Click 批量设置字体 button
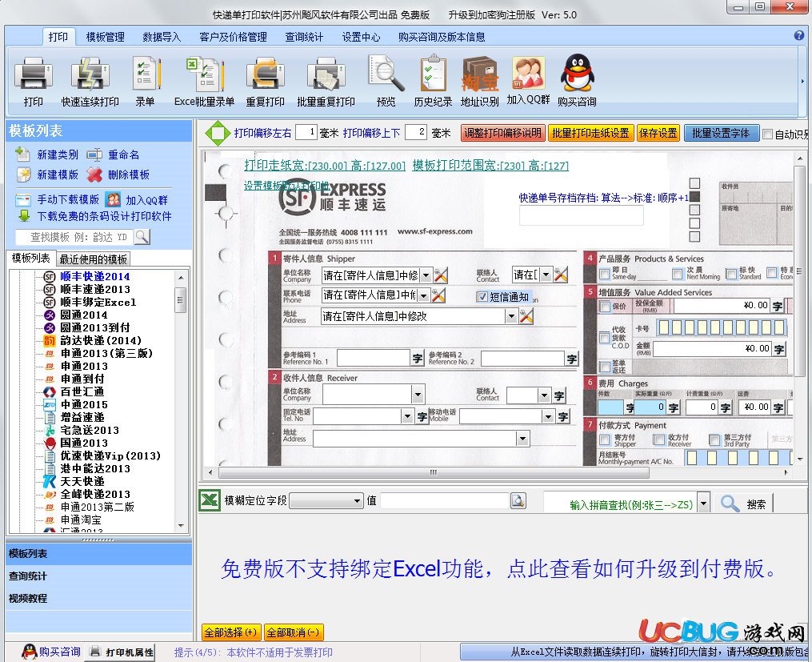 pos(721,133)
